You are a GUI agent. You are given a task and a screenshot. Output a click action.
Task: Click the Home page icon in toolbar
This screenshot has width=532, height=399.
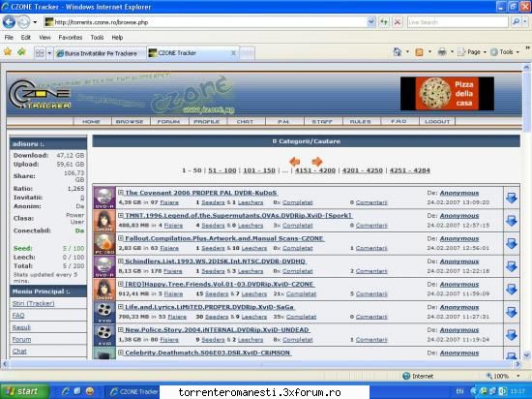coord(397,52)
